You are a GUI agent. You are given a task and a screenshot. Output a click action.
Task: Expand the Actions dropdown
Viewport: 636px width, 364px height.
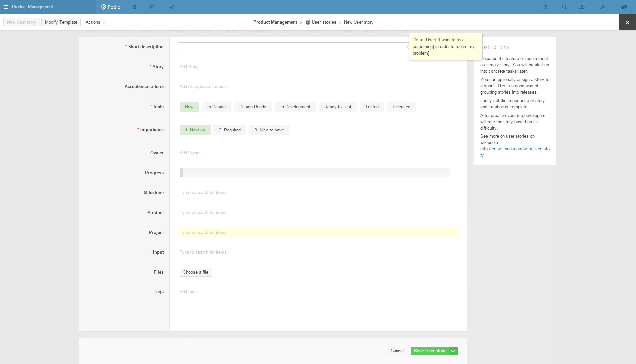click(x=95, y=22)
